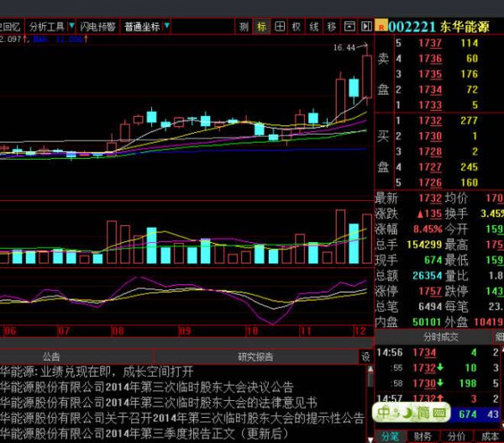The width and height of the screenshot is (504, 443).
Task: Click month marker 08 on timeline
Action: point(118,331)
